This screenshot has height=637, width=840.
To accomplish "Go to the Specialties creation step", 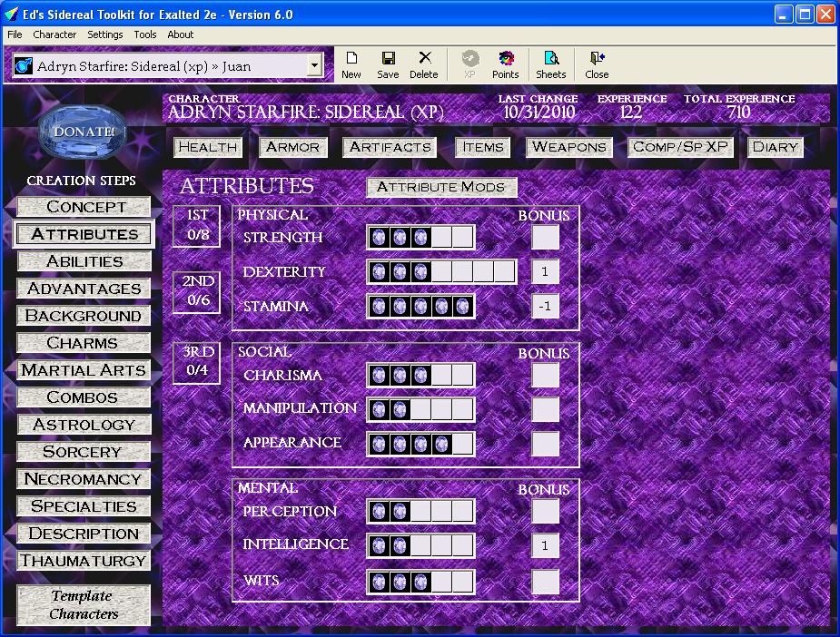I will tap(84, 506).
